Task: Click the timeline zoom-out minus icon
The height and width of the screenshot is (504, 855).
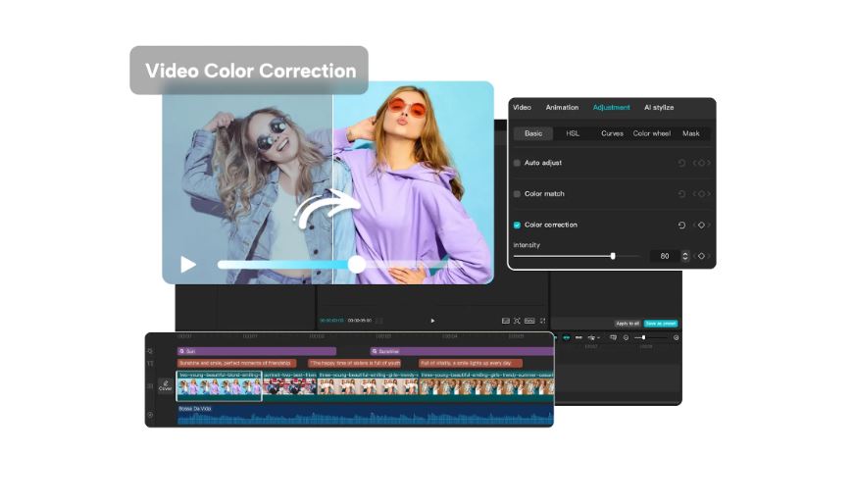Action: pos(626,337)
